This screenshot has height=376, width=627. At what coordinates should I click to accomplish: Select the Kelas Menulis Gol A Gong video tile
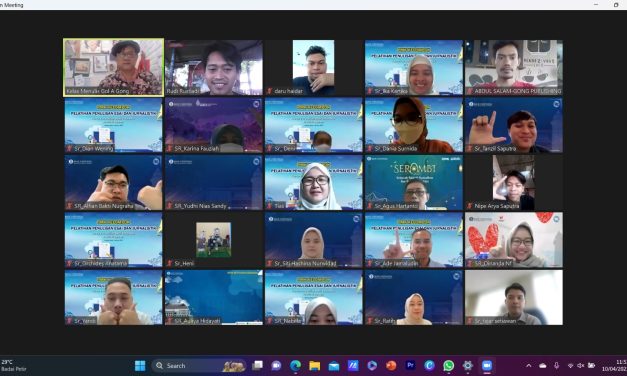(x=114, y=67)
